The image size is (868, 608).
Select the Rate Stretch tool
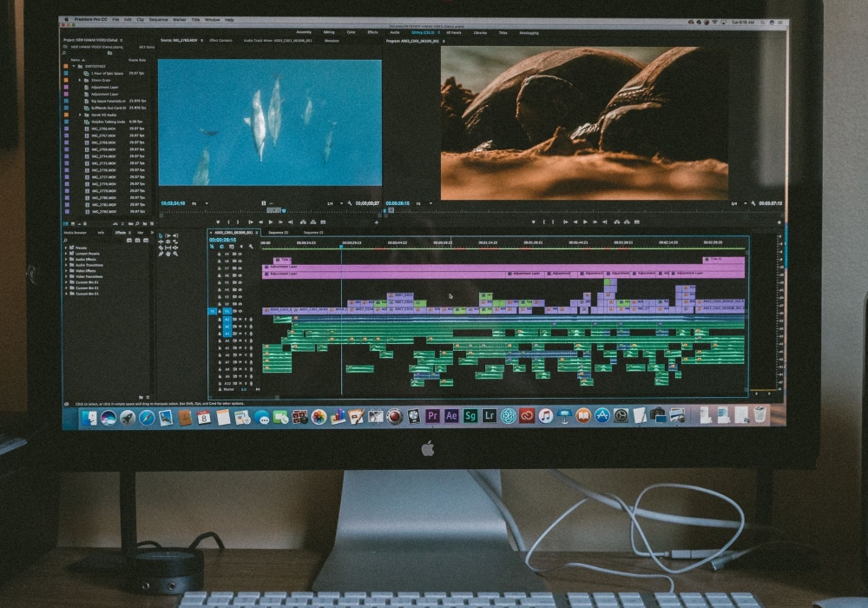click(x=175, y=242)
